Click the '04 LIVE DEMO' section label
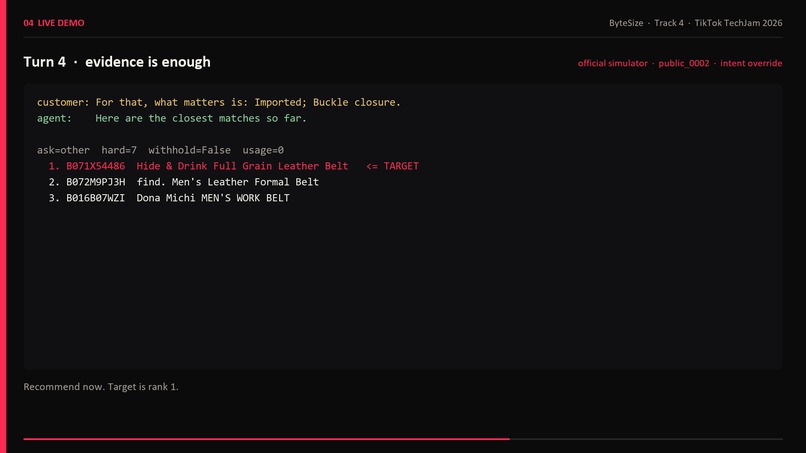Image resolution: width=806 pixels, height=453 pixels. [54, 23]
